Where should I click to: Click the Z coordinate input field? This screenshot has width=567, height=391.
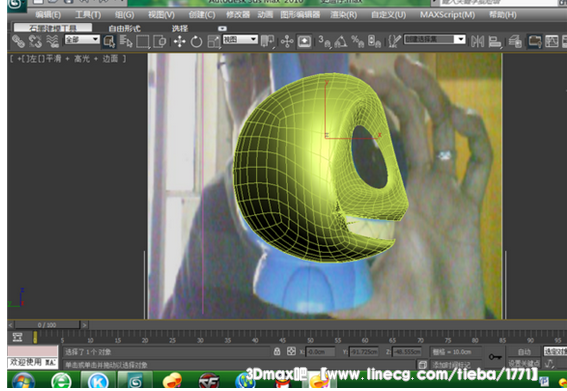pyautogui.click(x=406, y=352)
